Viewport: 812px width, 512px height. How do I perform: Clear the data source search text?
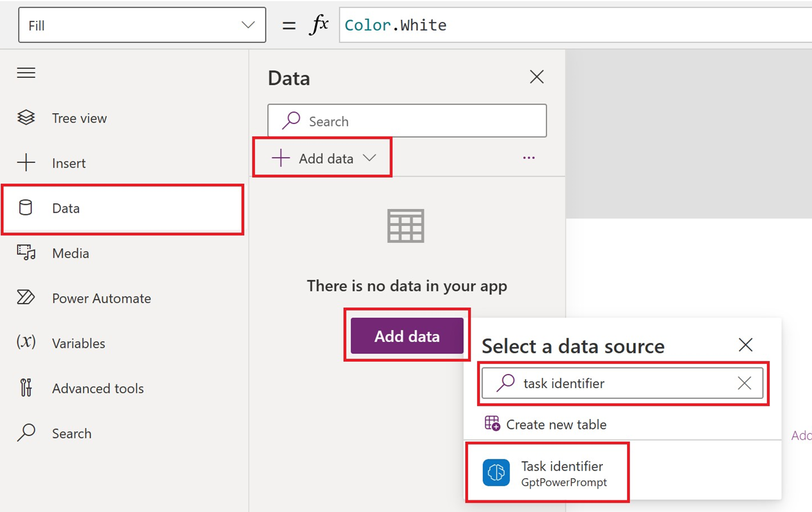(x=745, y=384)
